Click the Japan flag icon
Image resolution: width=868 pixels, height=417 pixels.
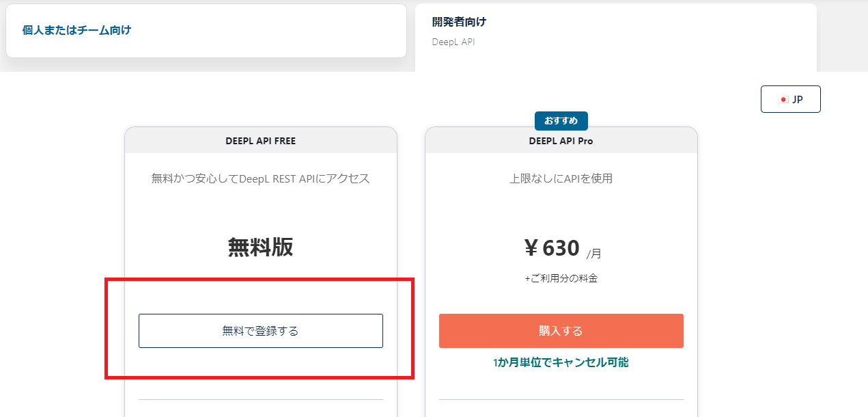point(783,99)
